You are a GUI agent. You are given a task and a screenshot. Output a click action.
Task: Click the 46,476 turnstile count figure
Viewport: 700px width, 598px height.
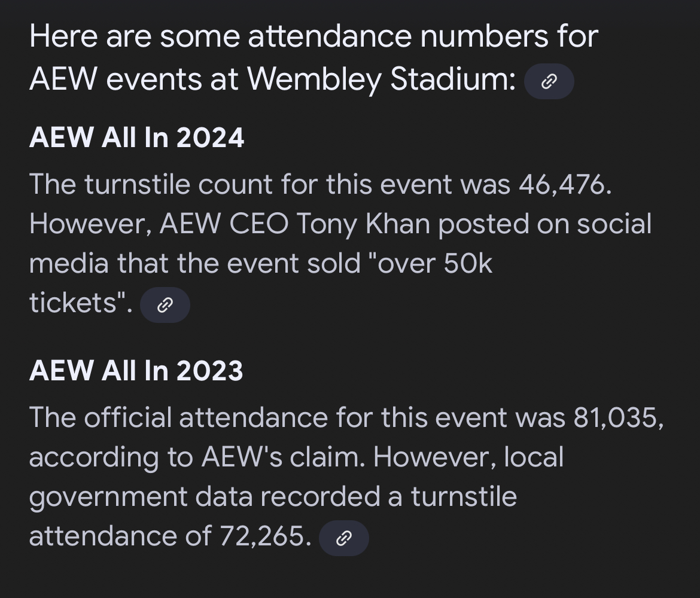pos(565,184)
